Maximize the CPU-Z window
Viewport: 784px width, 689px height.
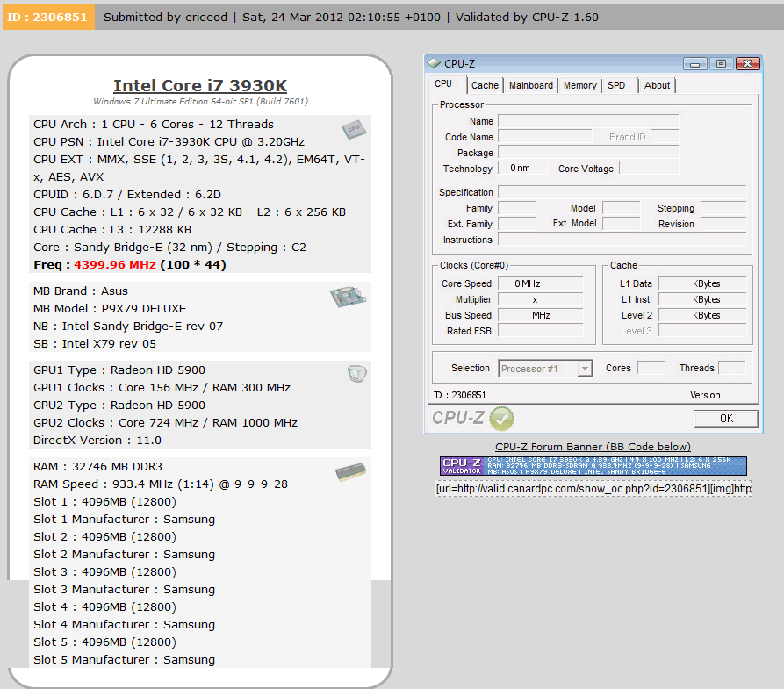pos(721,64)
